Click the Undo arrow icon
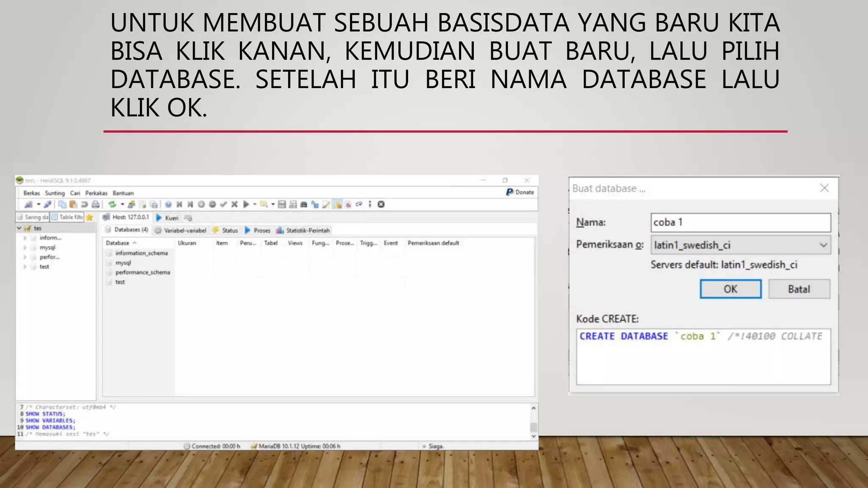This screenshot has width=868, height=488. 84,205
